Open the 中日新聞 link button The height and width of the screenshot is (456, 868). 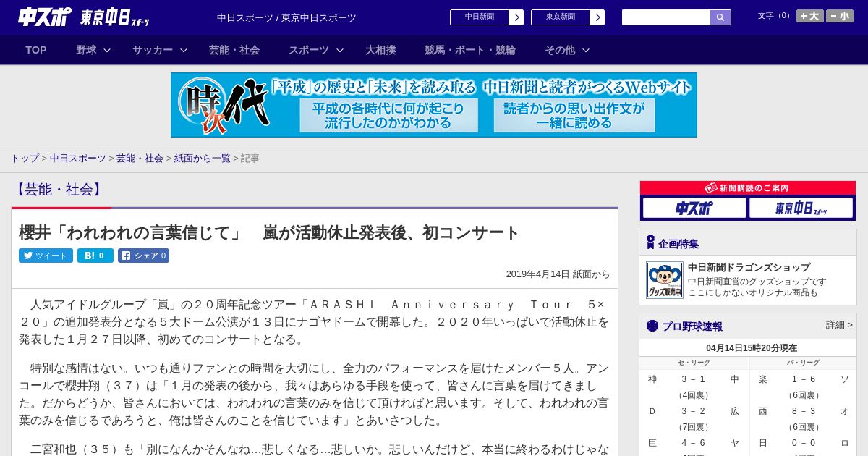480,17
